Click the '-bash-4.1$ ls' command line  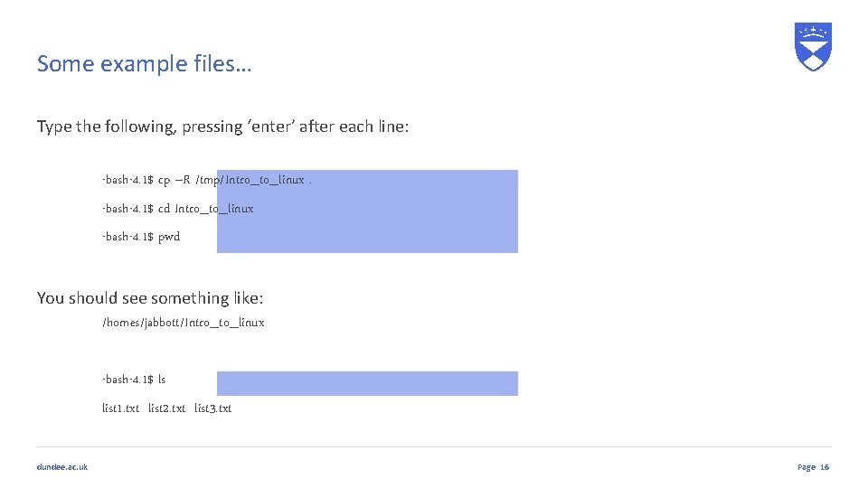click(x=134, y=380)
